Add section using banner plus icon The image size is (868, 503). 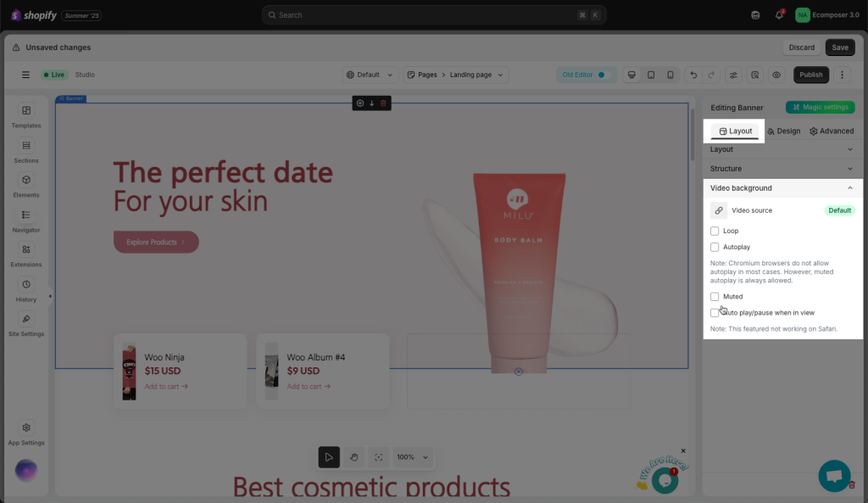coord(359,103)
